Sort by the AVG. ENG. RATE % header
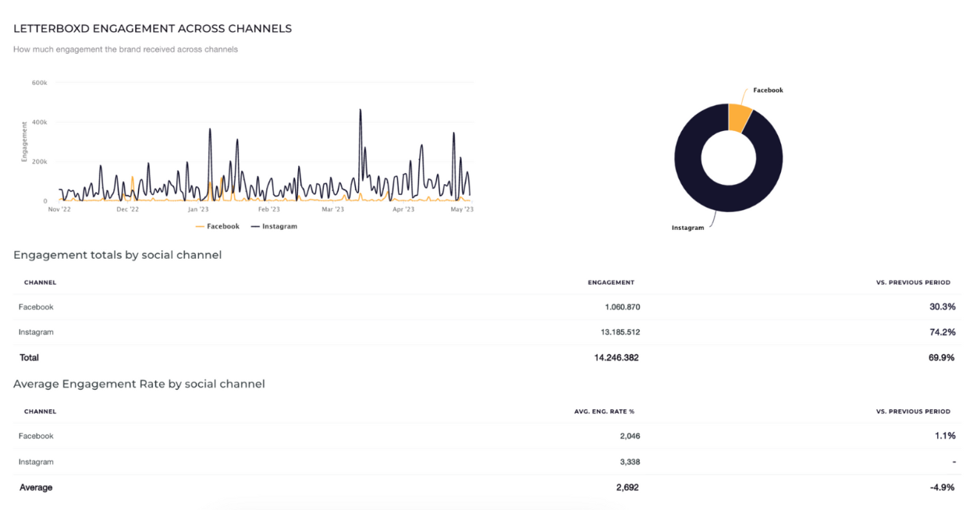Screen dimensions: 980x510 (x=604, y=411)
